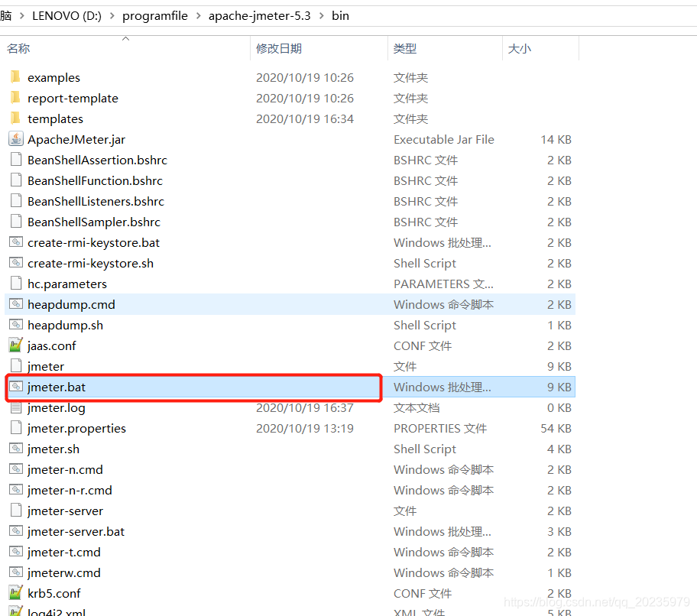Click the 2020/10/19 16:34 date of templates
This screenshot has width=697, height=616.
pyautogui.click(x=305, y=118)
